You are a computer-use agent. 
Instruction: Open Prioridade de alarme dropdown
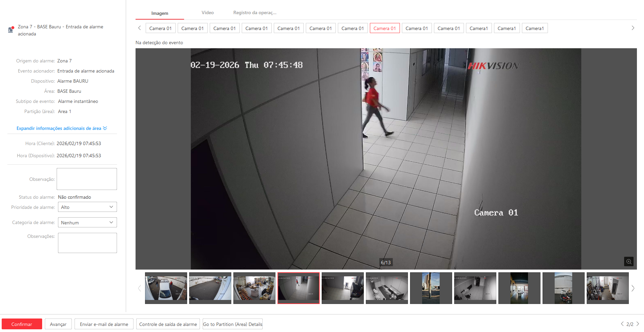pos(87,207)
